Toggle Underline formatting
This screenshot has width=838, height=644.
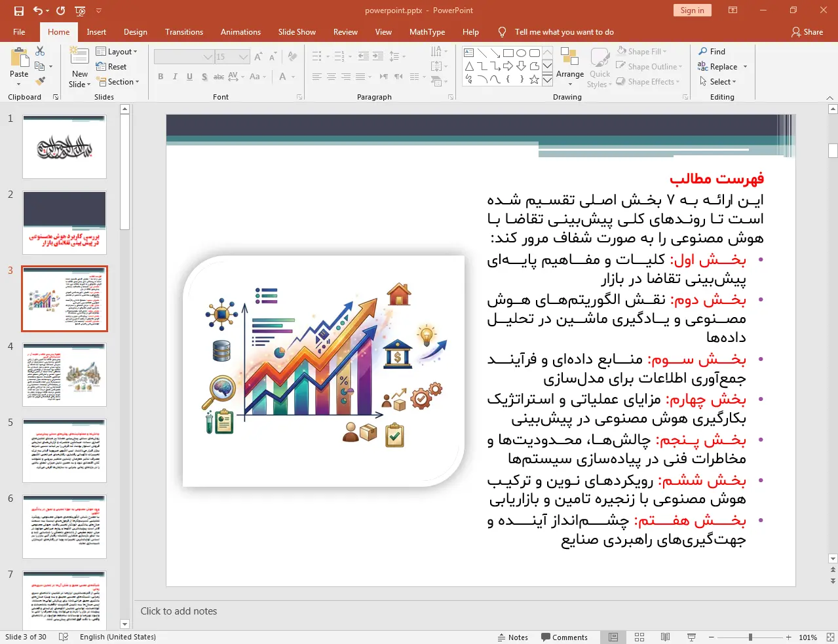(x=189, y=77)
